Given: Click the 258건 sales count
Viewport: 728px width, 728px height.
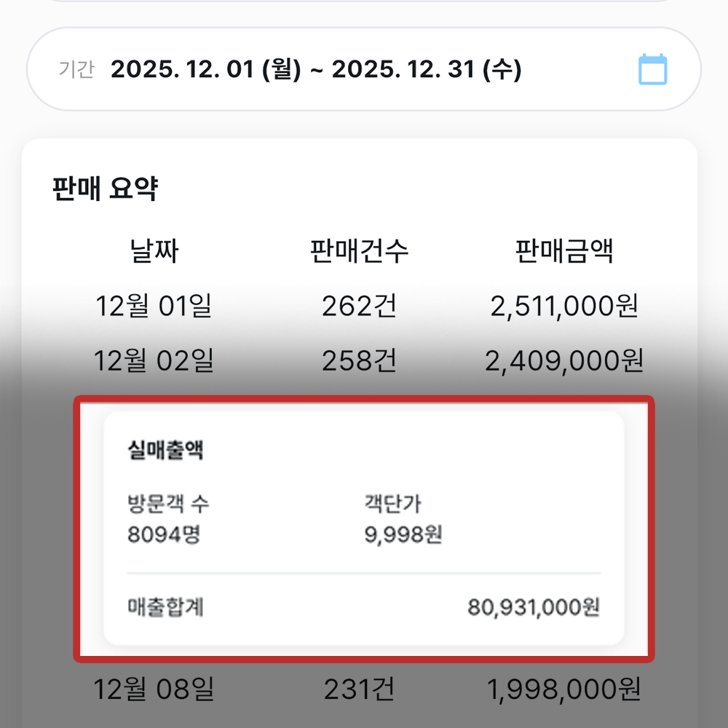Looking at the screenshot, I should click(x=359, y=360).
